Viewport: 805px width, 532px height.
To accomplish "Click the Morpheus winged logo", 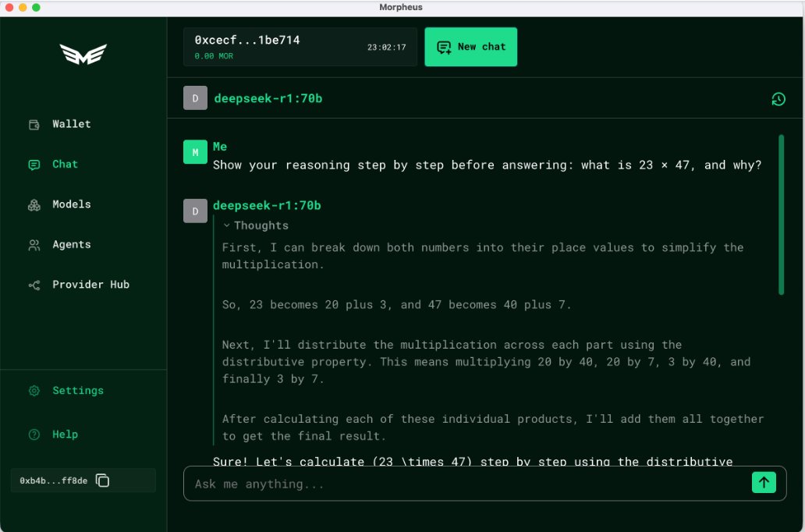I will (x=83, y=54).
